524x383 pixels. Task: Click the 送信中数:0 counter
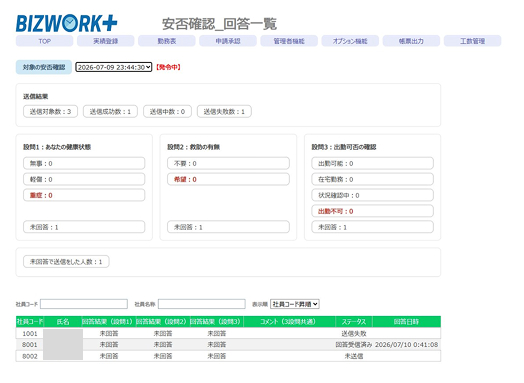click(x=167, y=112)
